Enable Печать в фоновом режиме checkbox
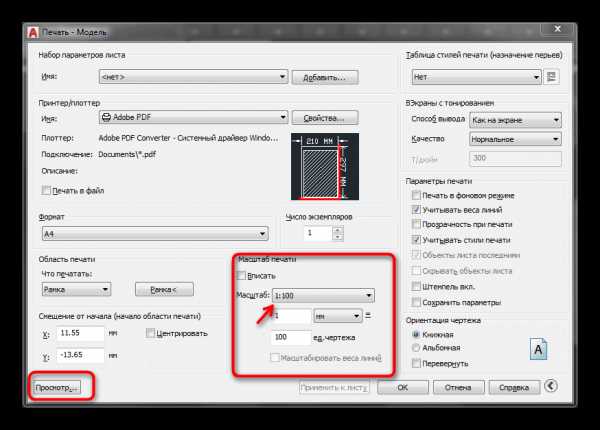This screenshot has height=430, width=600. (x=416, y=195)
